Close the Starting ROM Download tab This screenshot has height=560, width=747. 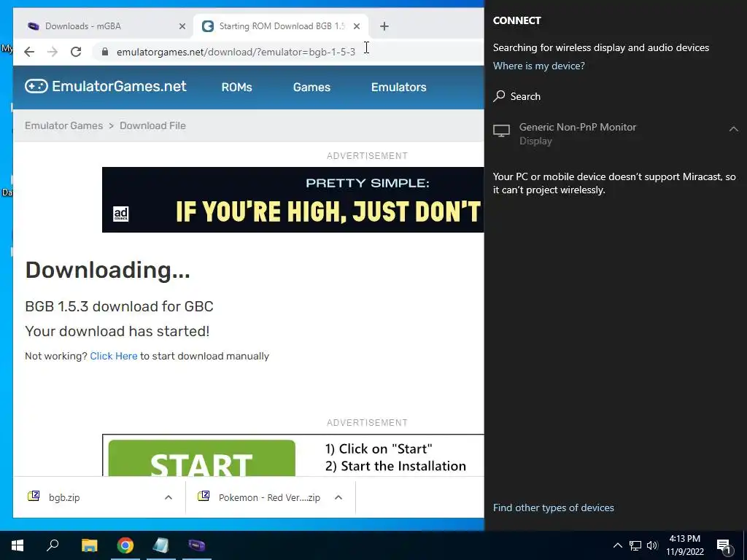pyautogui.click(x=356, y=26)
